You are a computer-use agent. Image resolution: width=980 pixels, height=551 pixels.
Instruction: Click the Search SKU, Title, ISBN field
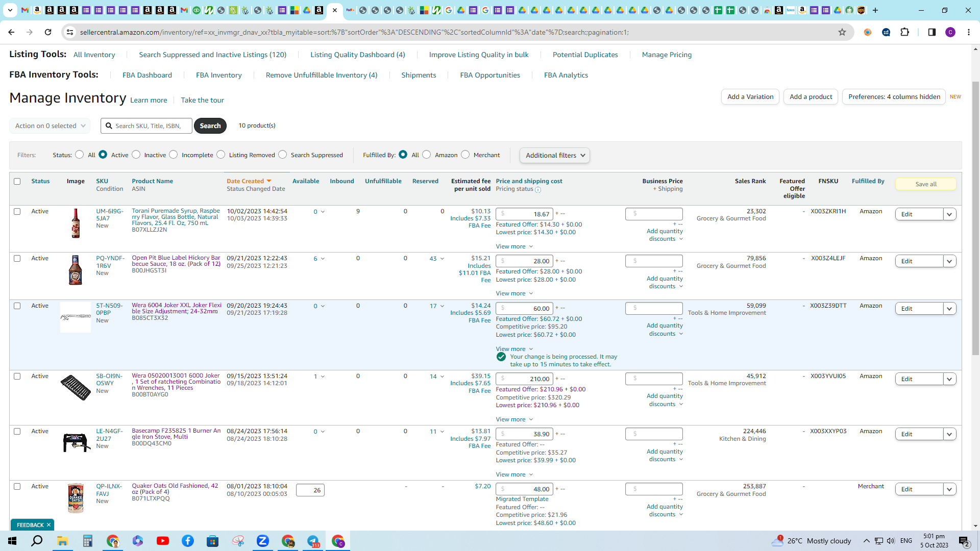coord(146,126)
